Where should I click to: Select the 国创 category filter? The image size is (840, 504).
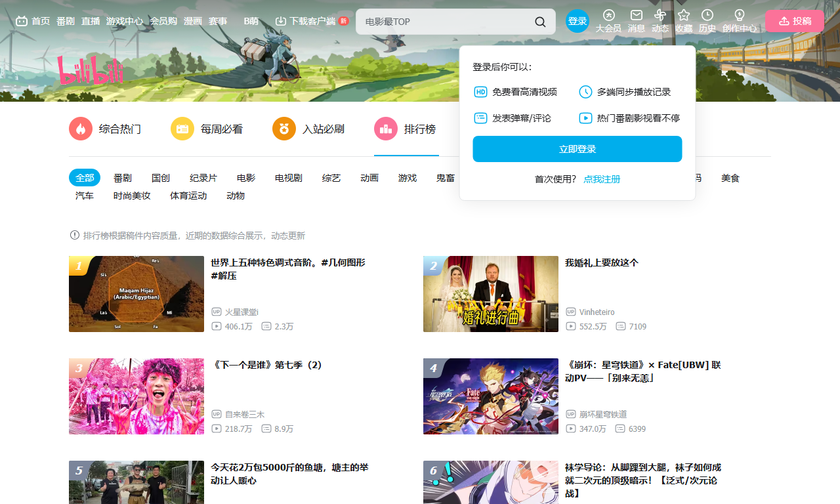tap(161, 178)
